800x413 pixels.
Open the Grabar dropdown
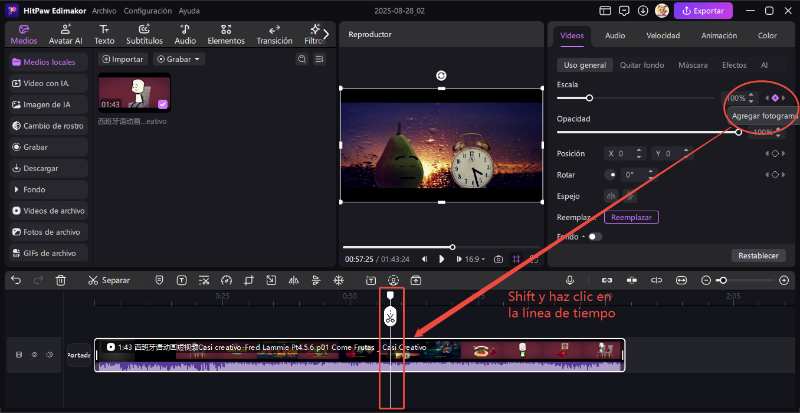pyautogui.click(x=179, y=59)
